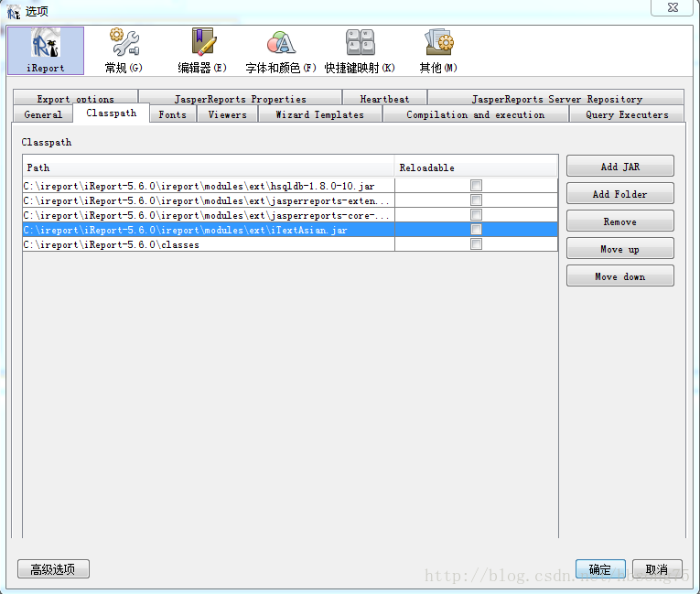Viewport: 700px width, 594px height.
Task: Switch to the Fonts tab
Action: [172, 114]
